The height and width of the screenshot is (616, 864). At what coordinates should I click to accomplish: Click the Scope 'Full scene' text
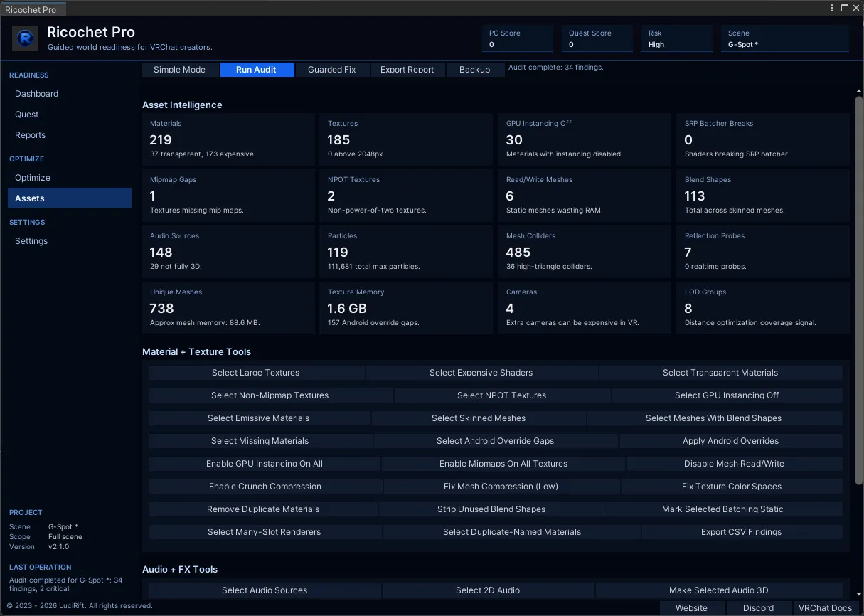tap(65, 537)
